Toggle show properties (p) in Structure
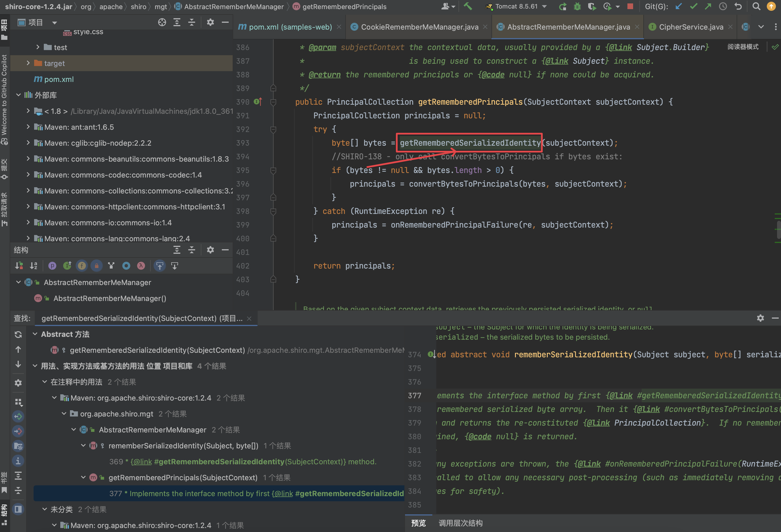The image size is (781, 532). click(x=52, y=266)
